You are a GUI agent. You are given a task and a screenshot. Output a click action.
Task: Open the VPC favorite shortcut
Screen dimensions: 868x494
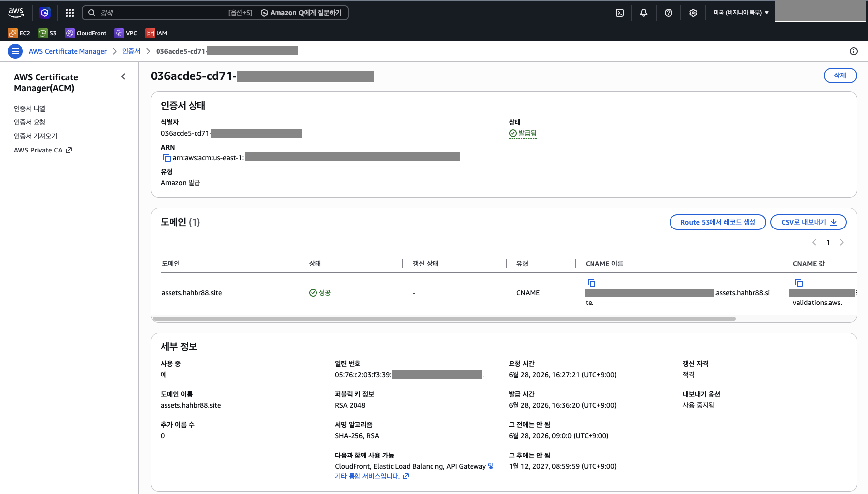[x=126, y=33]
